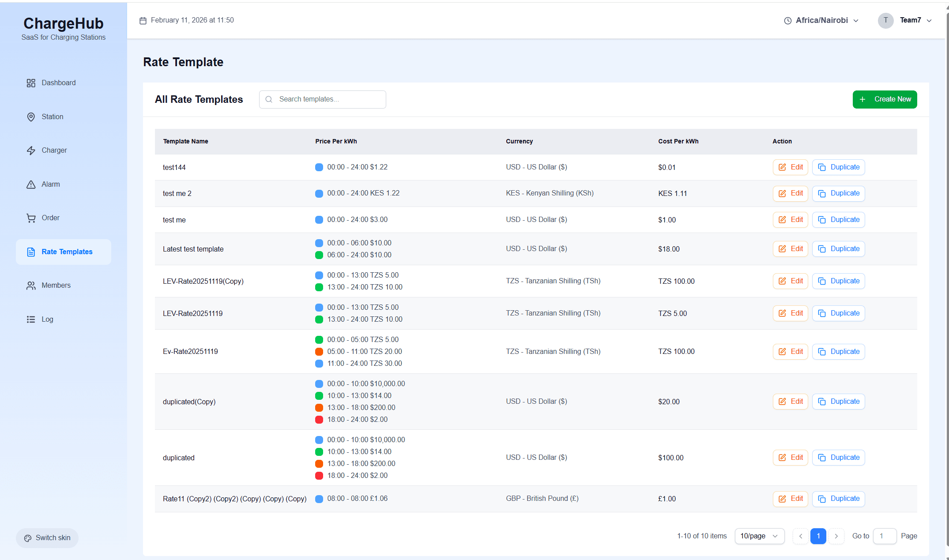The image size is (949, 560).
Task: Open the 10/page size selector
Action: [x=759, y=536]
